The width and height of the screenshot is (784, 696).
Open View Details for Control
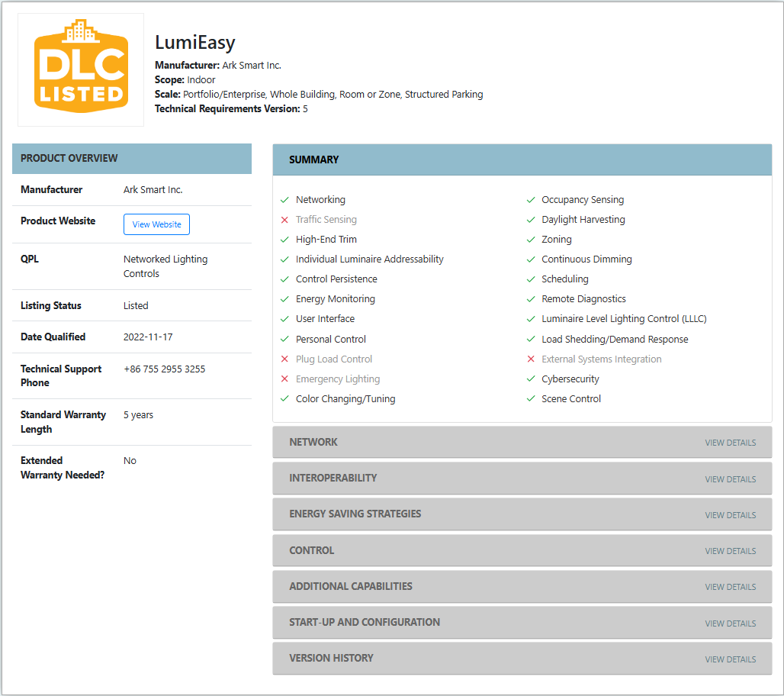(730, 551)
